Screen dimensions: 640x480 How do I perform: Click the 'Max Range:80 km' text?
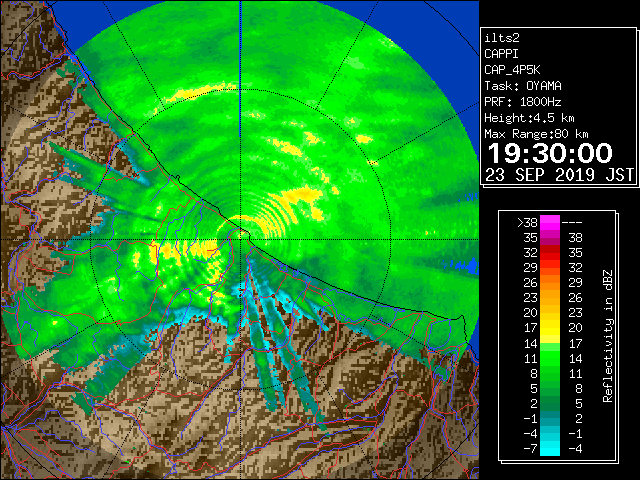(x=536, y=134)
